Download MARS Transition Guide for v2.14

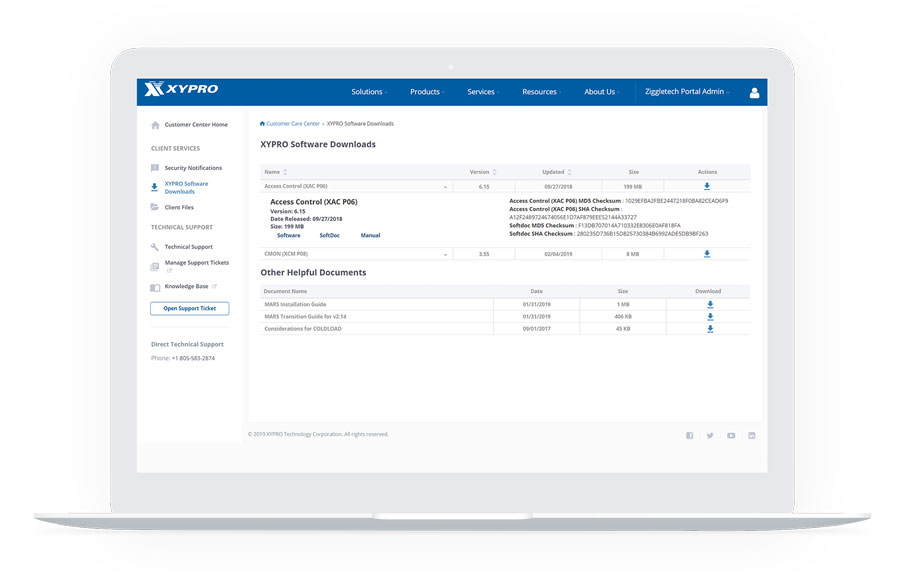click(x=710, y=316)
